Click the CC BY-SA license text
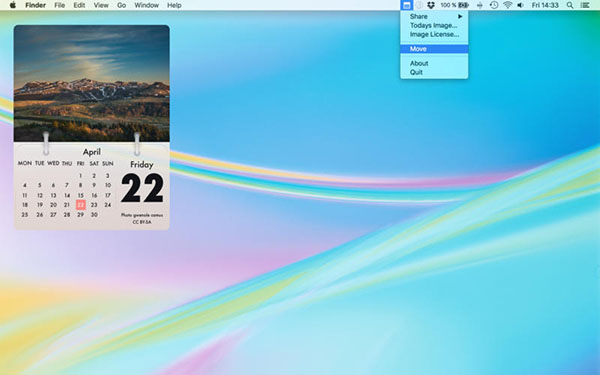Viewport: 600px width, 375px height. pos(142,222)
